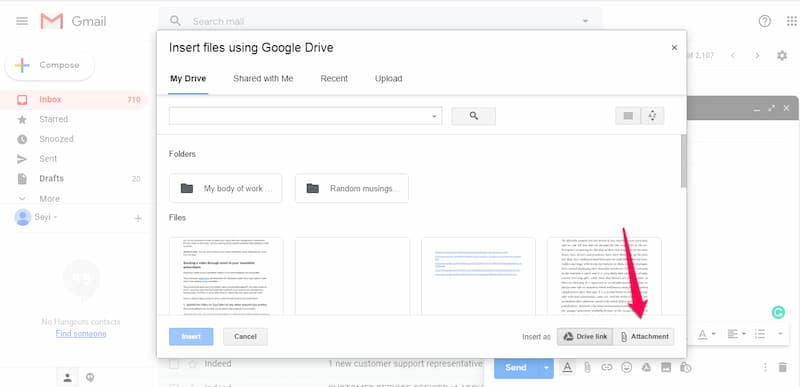The height and width of the screenshot is (387, 800).
Task: Open the Google apps grid
Action: pyautogui.click(x=791, y=21)
